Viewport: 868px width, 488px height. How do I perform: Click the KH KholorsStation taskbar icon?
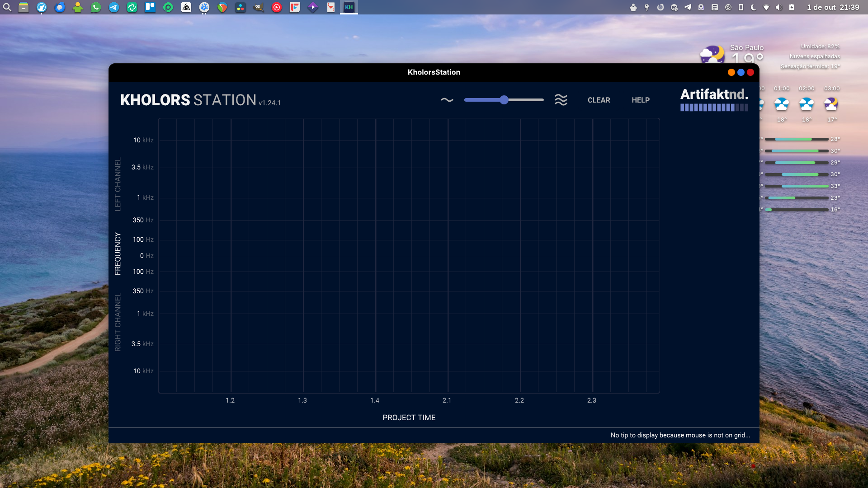pyautogui.click(x=349, y=7)
